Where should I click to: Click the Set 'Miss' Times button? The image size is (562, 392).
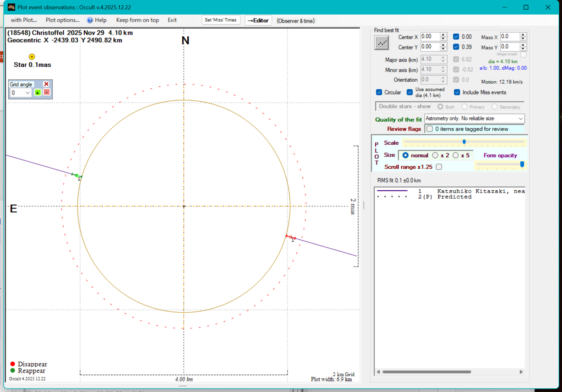(x=220, y=20)
